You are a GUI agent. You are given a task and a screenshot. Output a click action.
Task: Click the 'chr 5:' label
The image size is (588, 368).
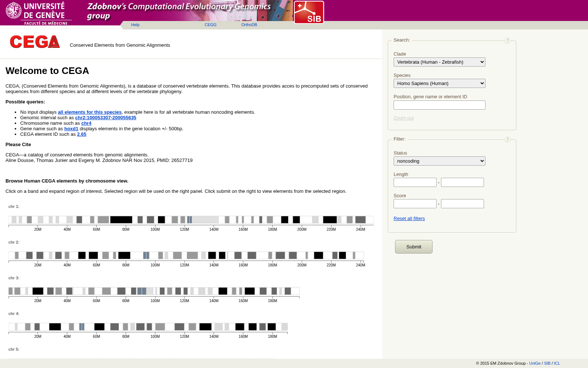(x=14, y=350)
